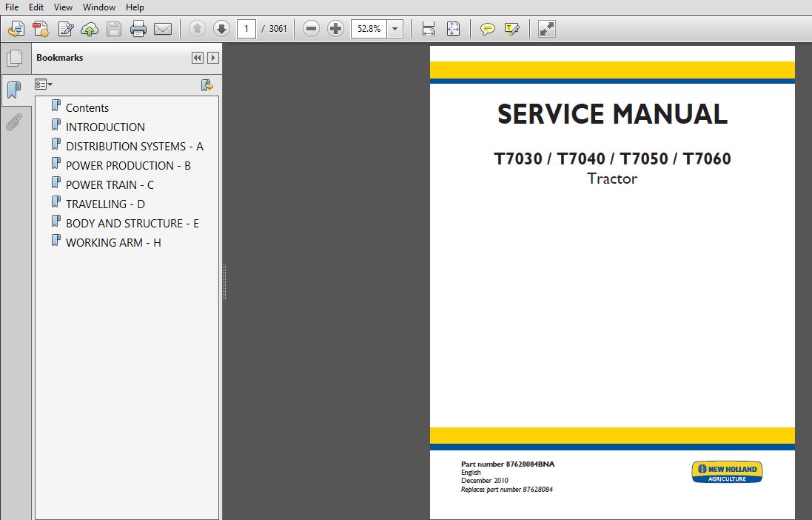Click the panel splitter handle

(x=224, y=281)
